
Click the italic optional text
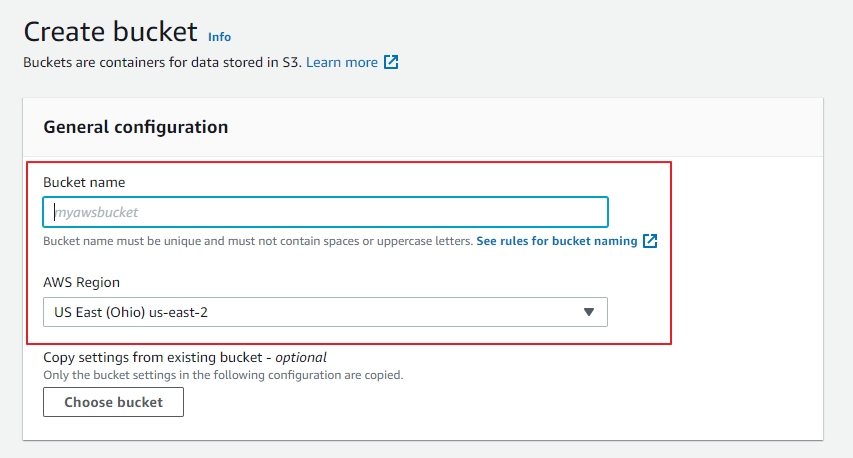click(301, 357)
